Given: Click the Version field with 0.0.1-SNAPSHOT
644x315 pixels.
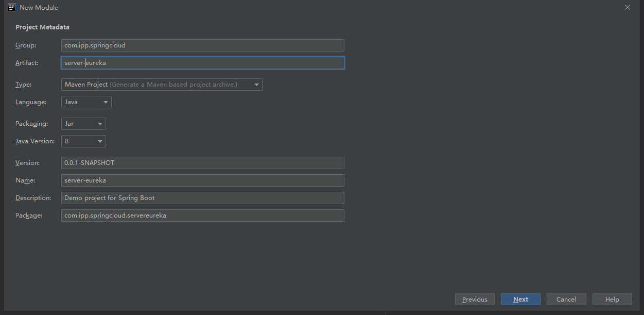Looking at the screenshot, I should click(x=202, y=163).
